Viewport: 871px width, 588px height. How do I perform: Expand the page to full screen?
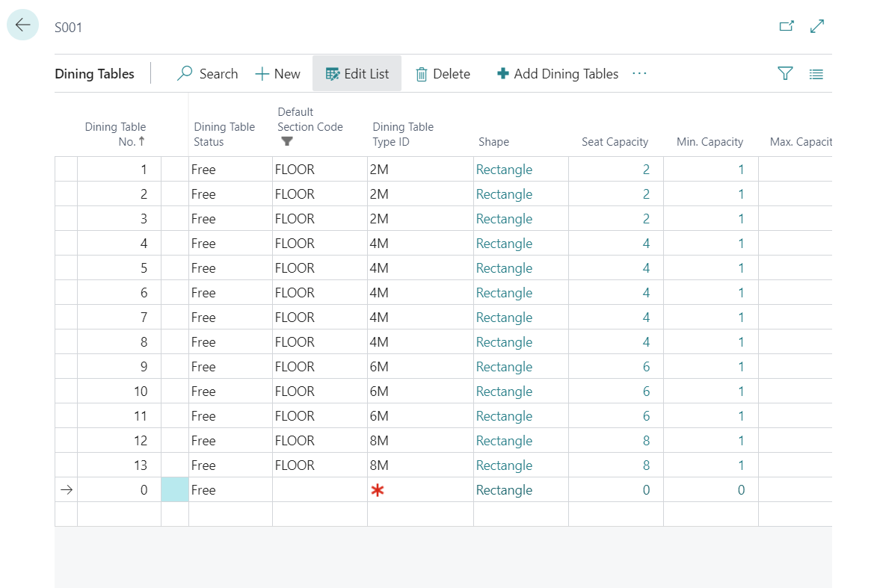[817, 26]
